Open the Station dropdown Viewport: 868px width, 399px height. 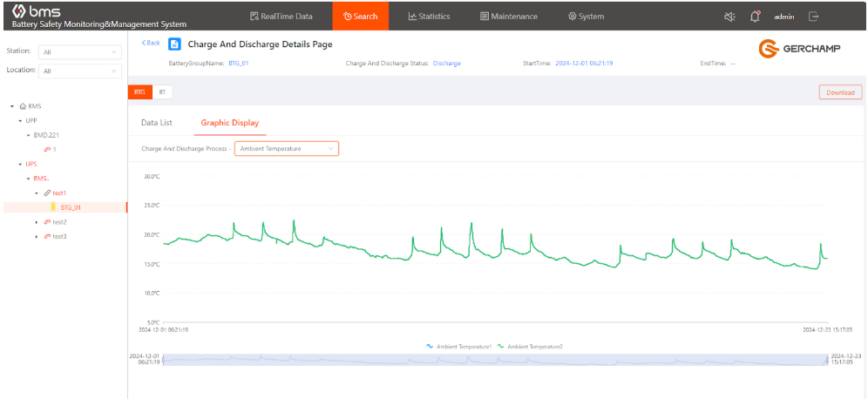point(80,51)
